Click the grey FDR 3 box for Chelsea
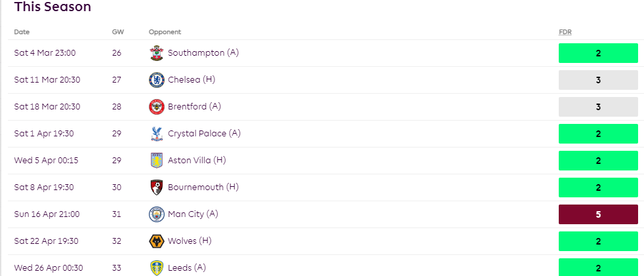The image size is (644, 276). pyautogui.click(x=598, y=80)
